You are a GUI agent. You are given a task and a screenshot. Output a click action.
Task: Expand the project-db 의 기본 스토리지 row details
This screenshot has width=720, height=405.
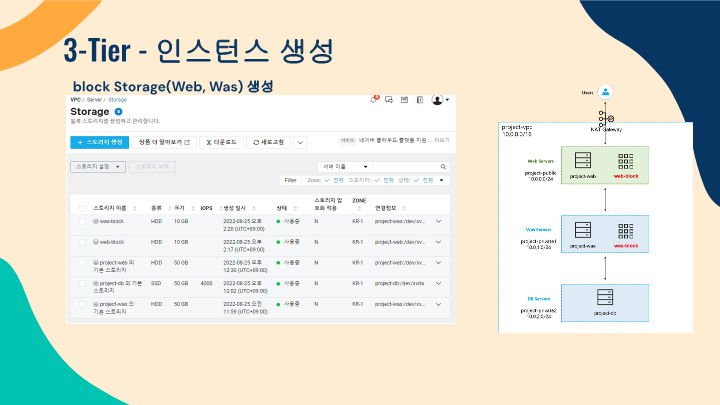click(x=439, y=283)
